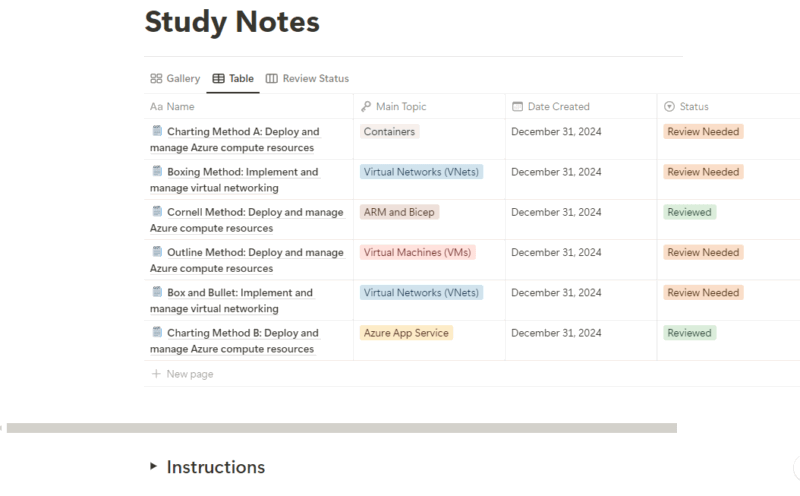The height and width of the screenshot is (496, 800).
Task: Open the Boxing Method page
Action: 234,180
